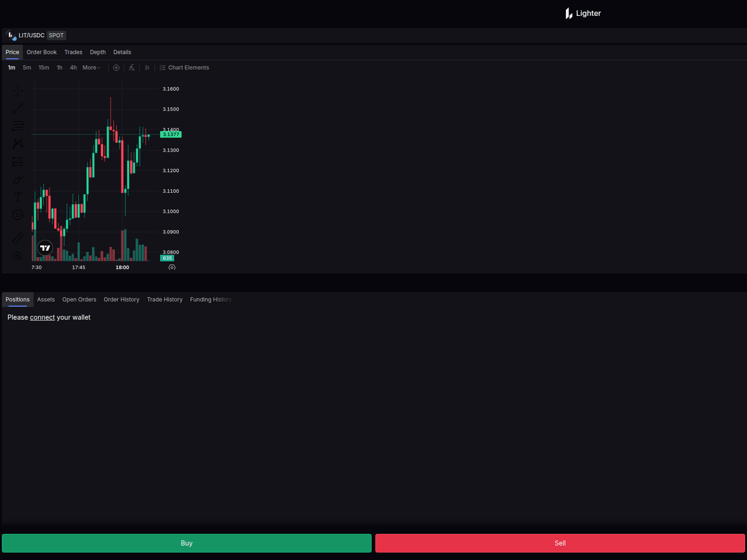
Task: Select the long position forecasting tool
Action: (x=18, y=161)
